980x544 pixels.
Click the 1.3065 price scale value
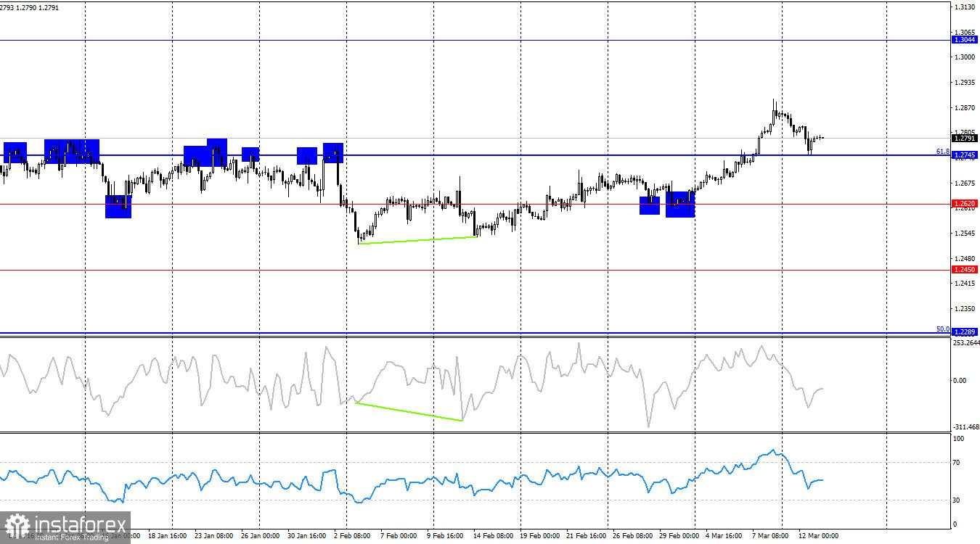pyautogui.click(x=965, y=33)
